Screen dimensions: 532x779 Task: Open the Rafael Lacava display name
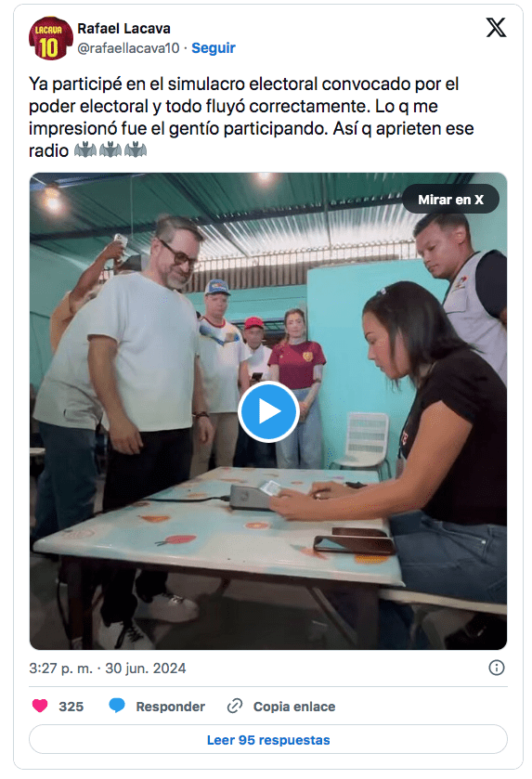pyautogui.click(x=123, y=29)
